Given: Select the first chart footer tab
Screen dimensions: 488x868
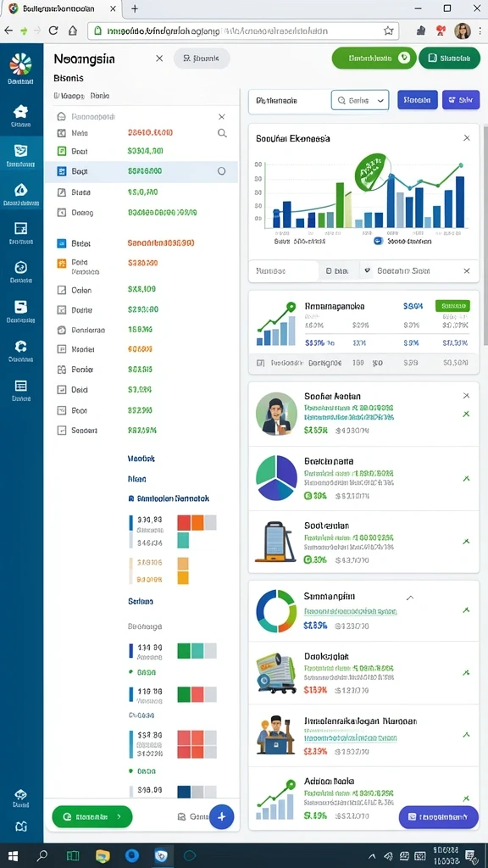Looking at the screenshot, I should tap(283, 270).
